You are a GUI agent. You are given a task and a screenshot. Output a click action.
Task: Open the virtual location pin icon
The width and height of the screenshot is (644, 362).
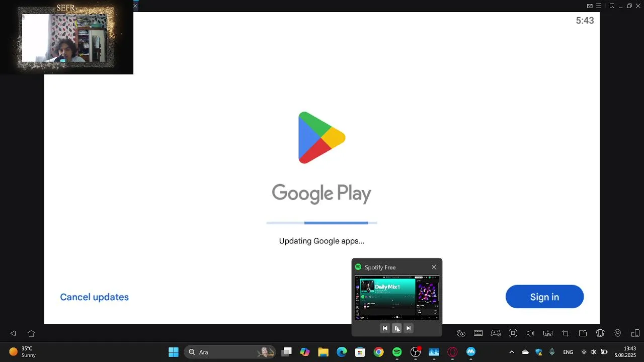[618, 333]
